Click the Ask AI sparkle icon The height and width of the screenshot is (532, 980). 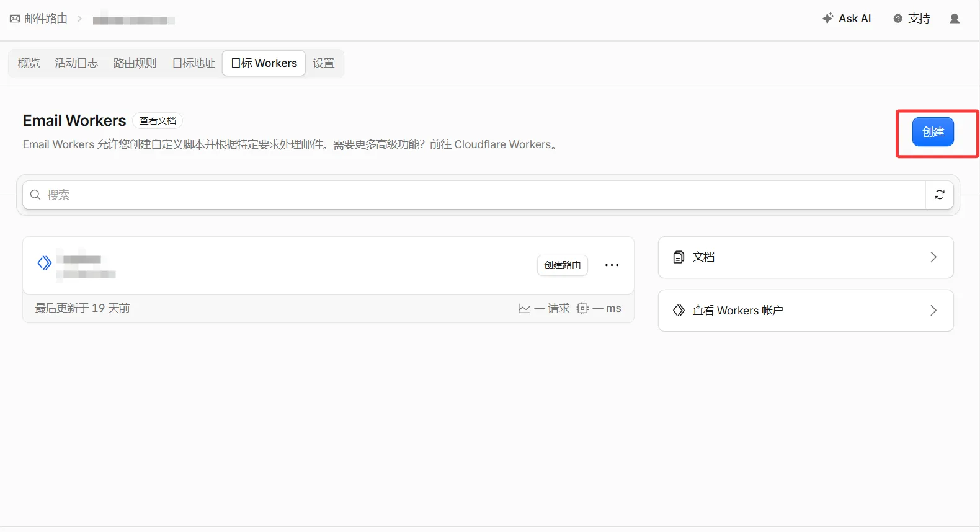[827, 18]
